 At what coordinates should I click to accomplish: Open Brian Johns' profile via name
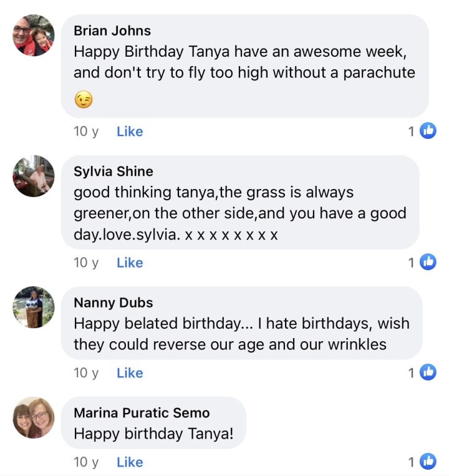pos(112,31)
